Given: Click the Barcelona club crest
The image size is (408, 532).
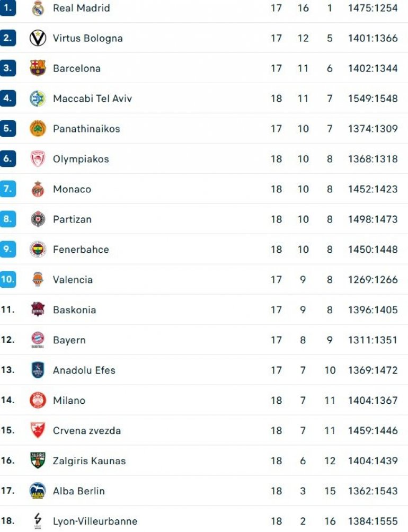Looking at the screenshot, I should [x=38, y=68].
